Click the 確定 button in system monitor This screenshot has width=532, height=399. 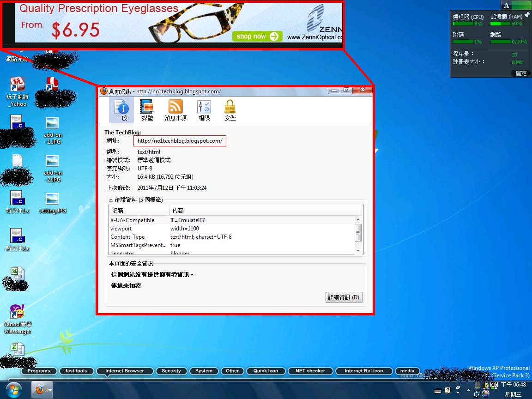pos(520,73)
